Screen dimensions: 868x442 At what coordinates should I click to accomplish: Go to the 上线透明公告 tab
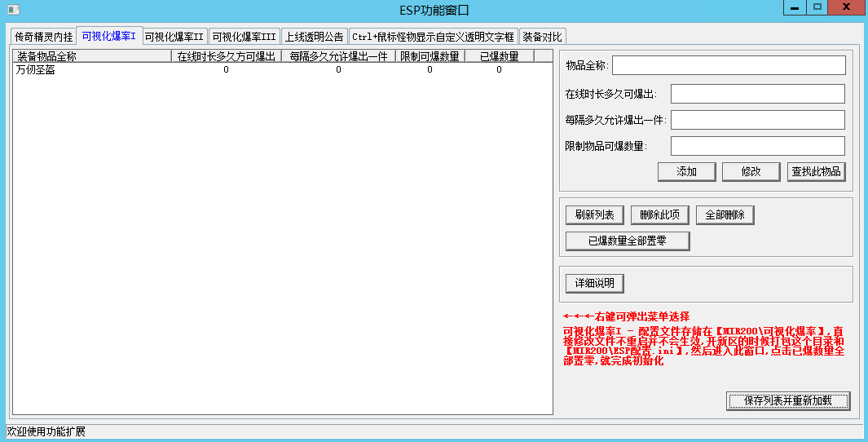(x=314, y=37)
